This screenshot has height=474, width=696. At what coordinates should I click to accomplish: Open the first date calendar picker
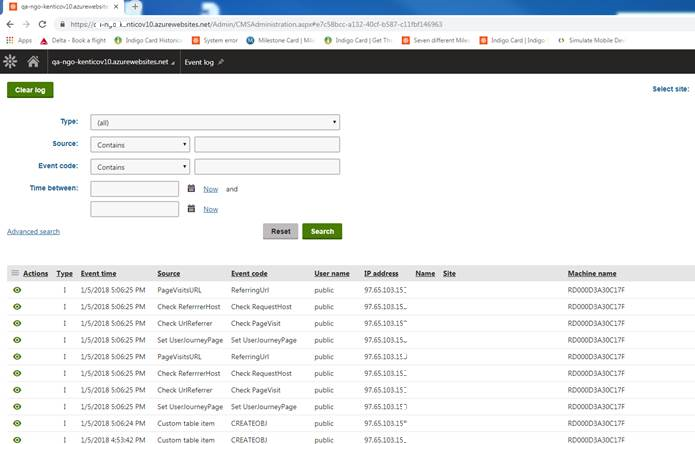pos(191,188)
